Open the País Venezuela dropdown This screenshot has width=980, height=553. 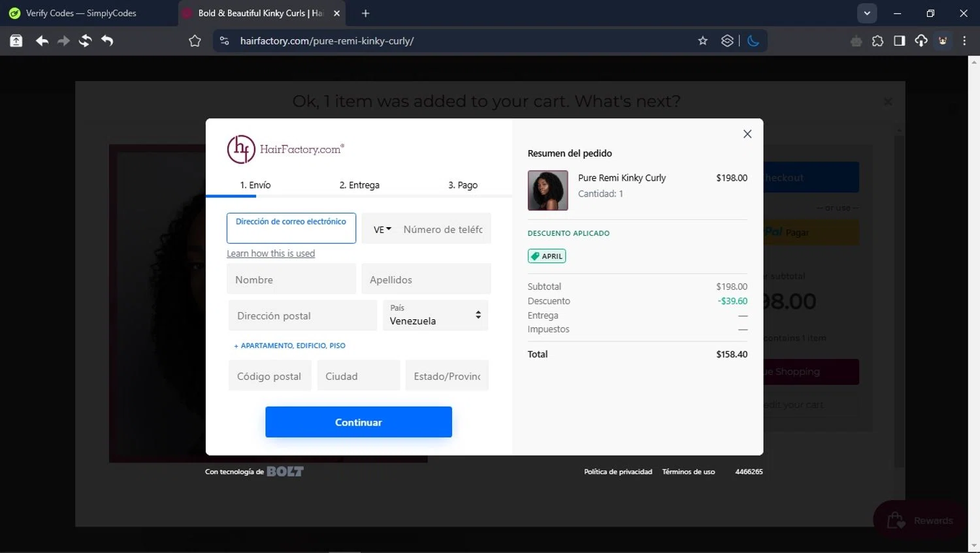(x=436, y=315)
